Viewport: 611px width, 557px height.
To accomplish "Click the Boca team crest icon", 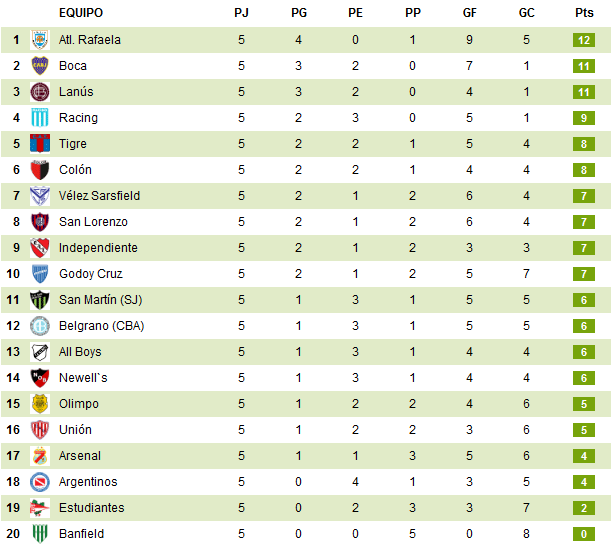I will tap(40, 66).
